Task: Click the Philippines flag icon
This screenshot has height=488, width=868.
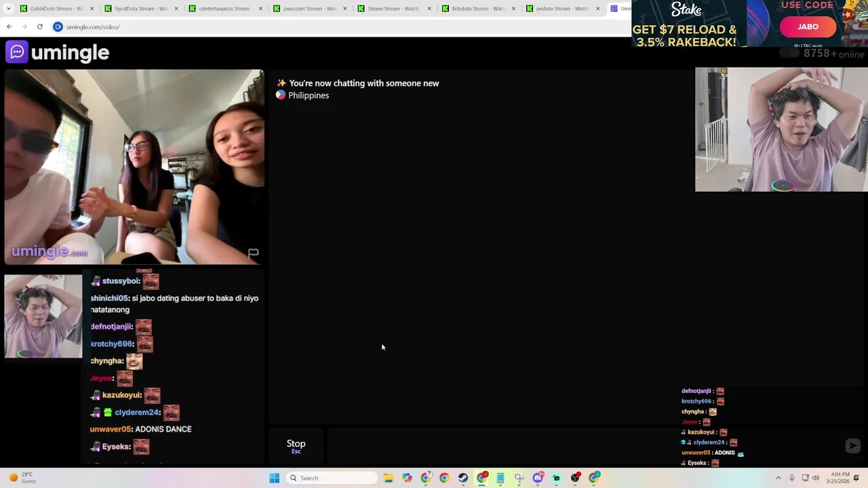Action: coord(281,95)
